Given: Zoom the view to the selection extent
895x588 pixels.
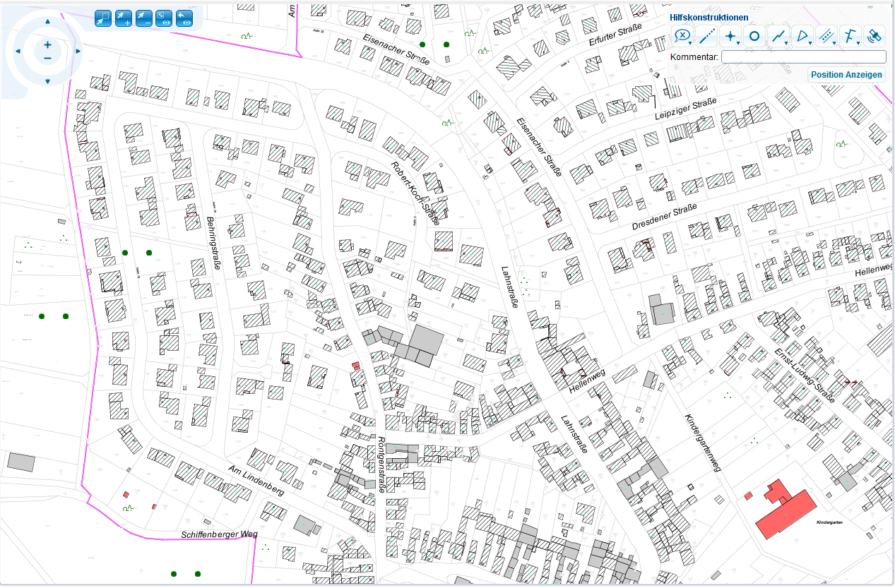Looking at the screenshot, I should coord(164,18).
